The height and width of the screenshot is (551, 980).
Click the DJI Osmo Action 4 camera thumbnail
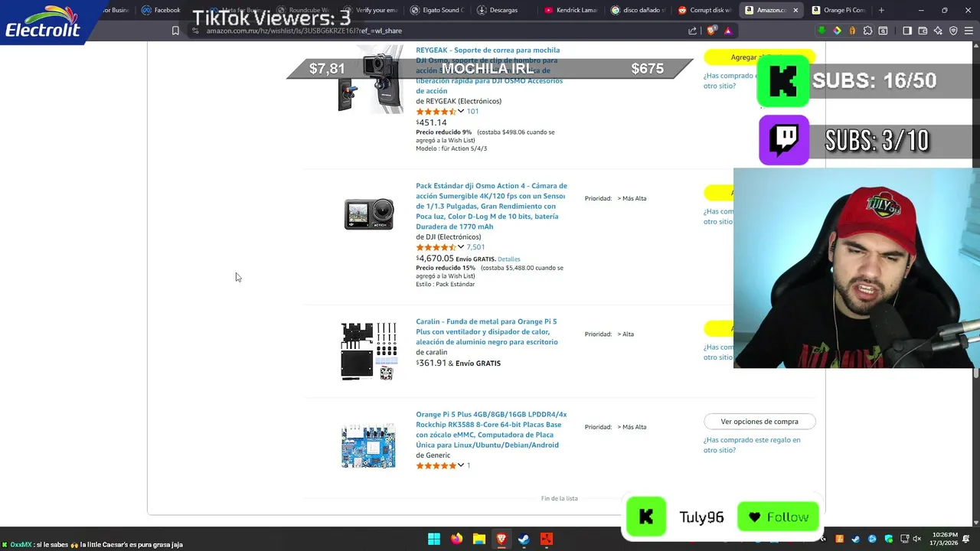(368, 214)
